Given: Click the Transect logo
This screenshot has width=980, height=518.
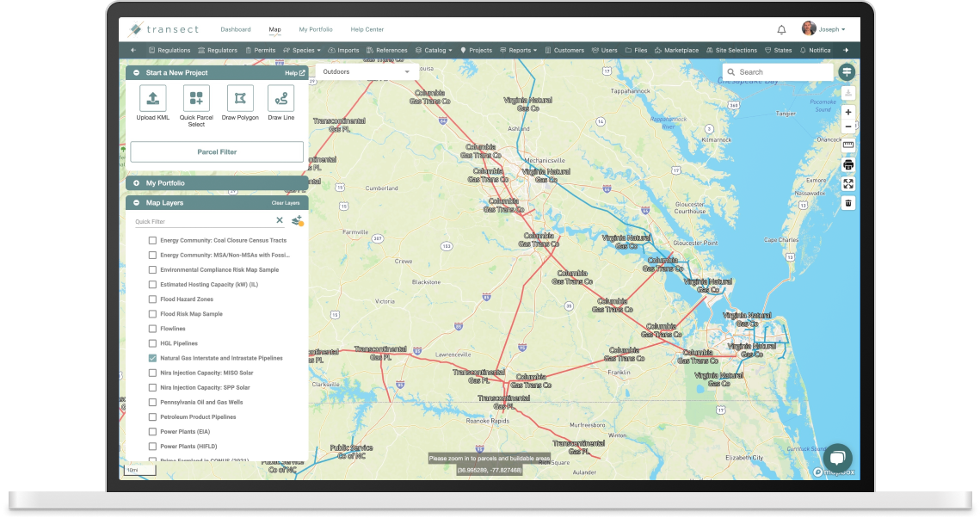Looking at the screenshot, I should pos(163,29).
